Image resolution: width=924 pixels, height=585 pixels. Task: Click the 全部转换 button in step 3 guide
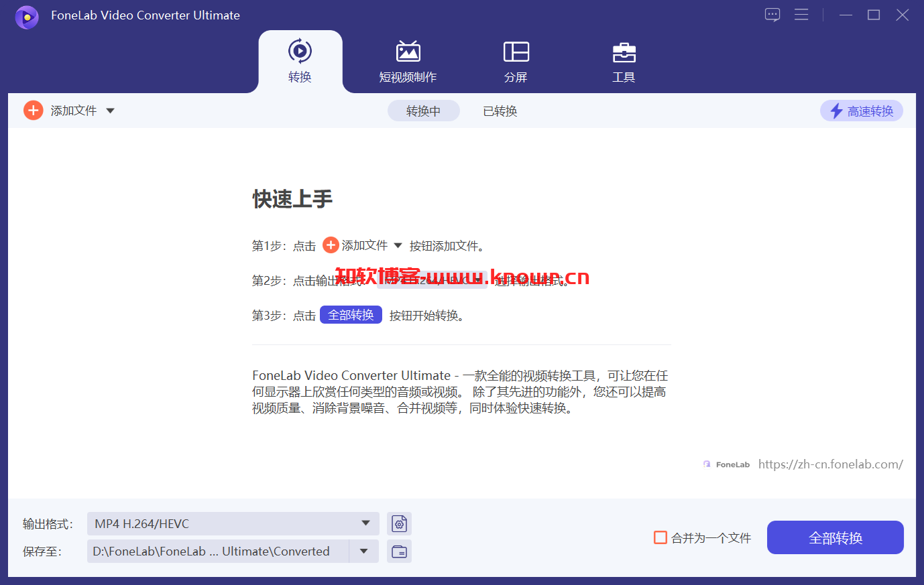pos(351,315)
